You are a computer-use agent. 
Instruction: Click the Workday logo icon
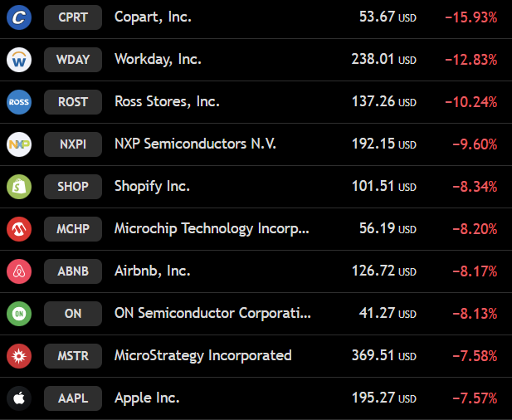tap(19, 60)
